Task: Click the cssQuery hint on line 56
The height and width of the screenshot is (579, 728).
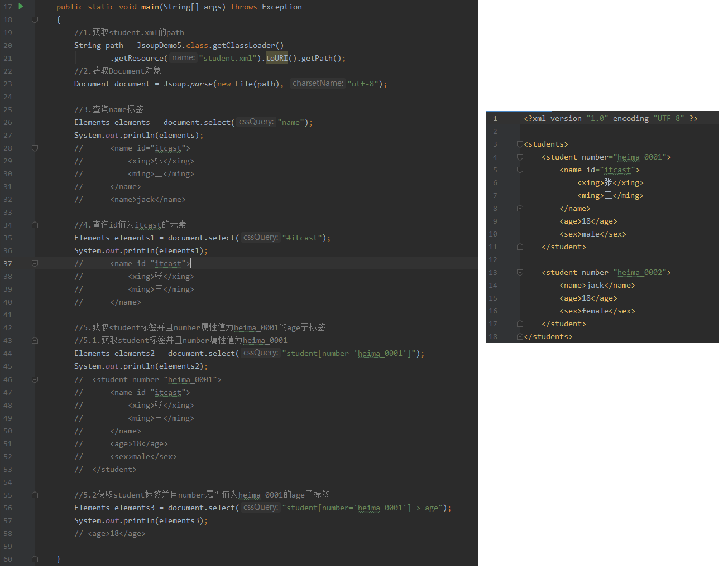Action: click(x=261, y=508)
